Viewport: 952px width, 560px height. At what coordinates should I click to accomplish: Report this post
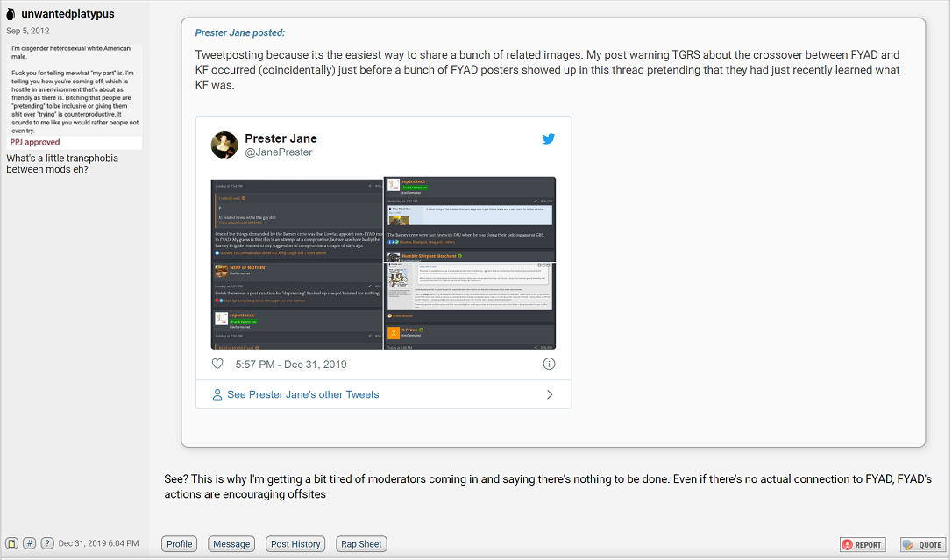(863, 545)
